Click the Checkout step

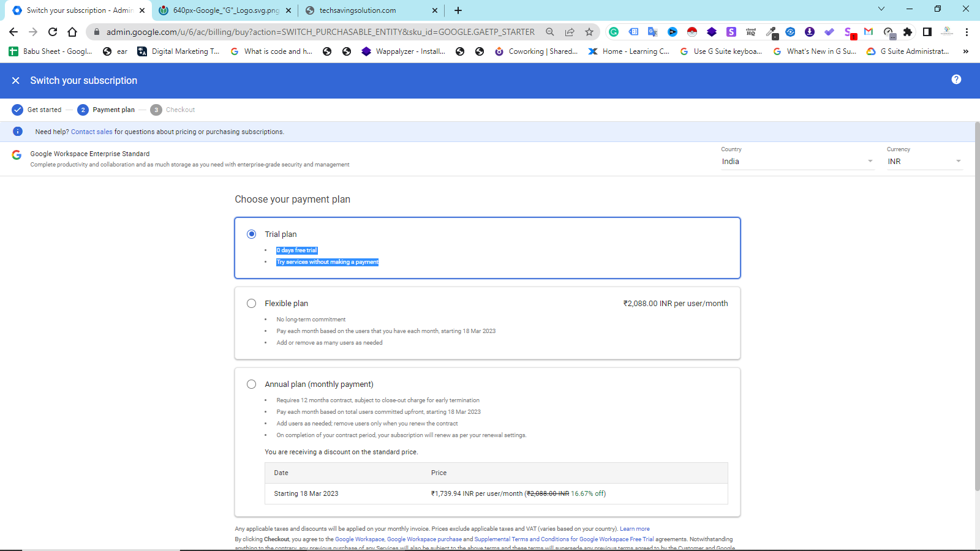tap(173, 110)
